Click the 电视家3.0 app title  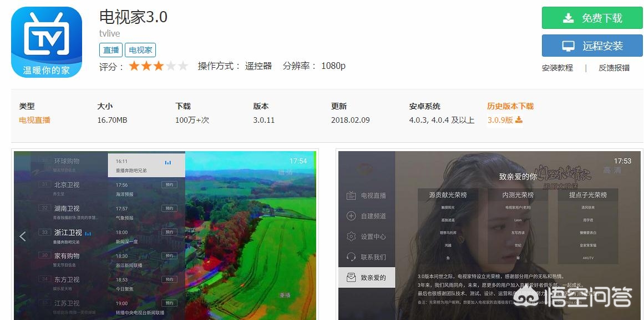pyautogui.click(x=134, y=17)
